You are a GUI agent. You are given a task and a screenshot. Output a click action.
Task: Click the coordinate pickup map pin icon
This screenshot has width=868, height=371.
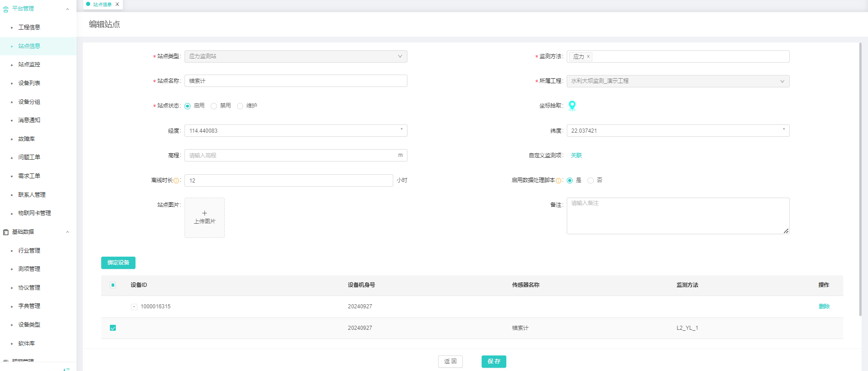tap(572, 106)
